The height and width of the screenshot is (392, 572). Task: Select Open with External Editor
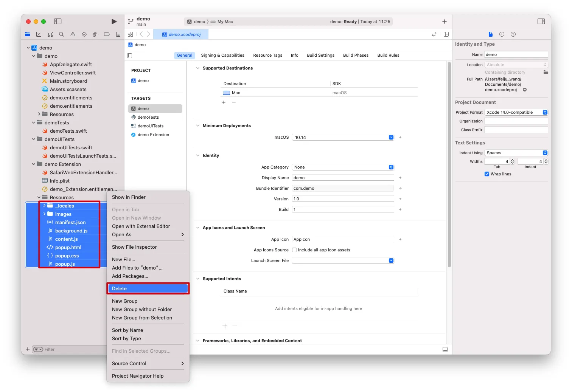tap(148, 226)
